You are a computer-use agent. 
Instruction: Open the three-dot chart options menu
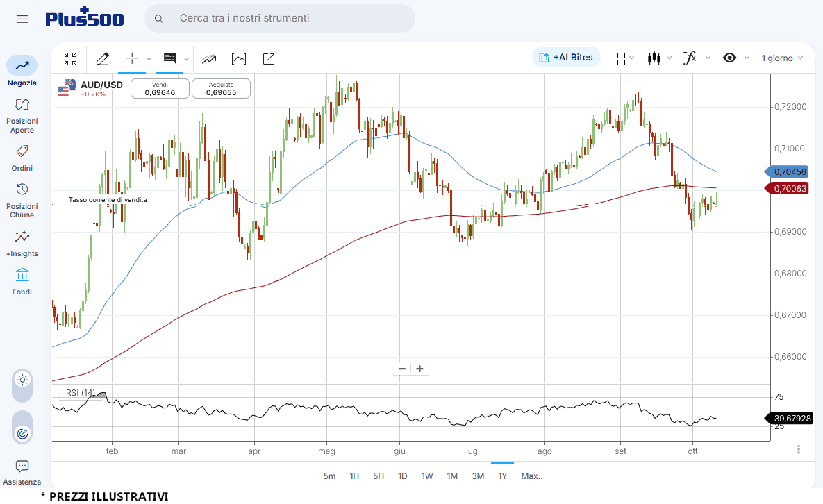point(798,449)
